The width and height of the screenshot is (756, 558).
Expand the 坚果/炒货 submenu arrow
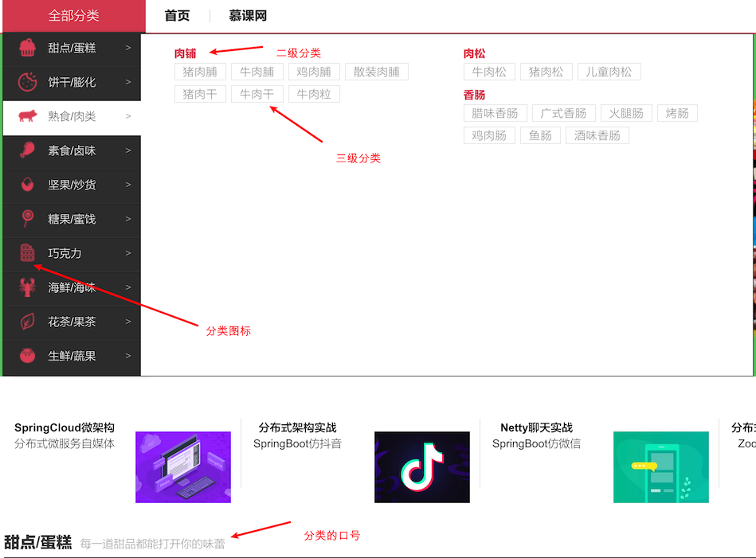point(128,185)
